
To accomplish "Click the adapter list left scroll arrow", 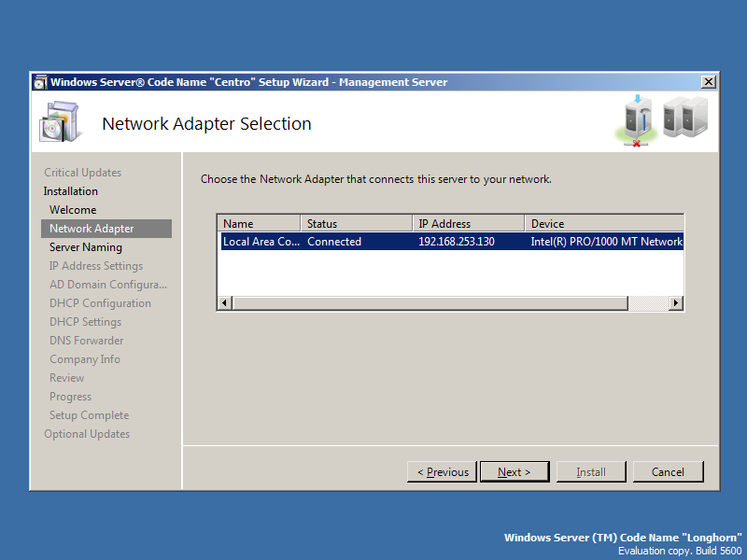I will (225, 302).
